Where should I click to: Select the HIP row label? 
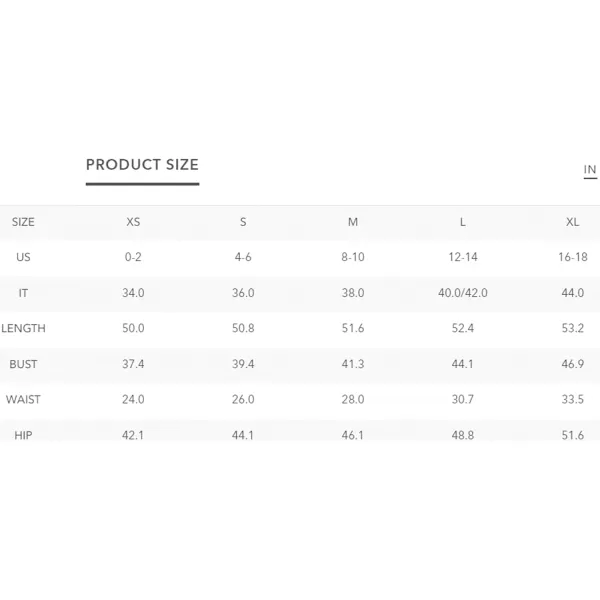[x=23, y=435]
